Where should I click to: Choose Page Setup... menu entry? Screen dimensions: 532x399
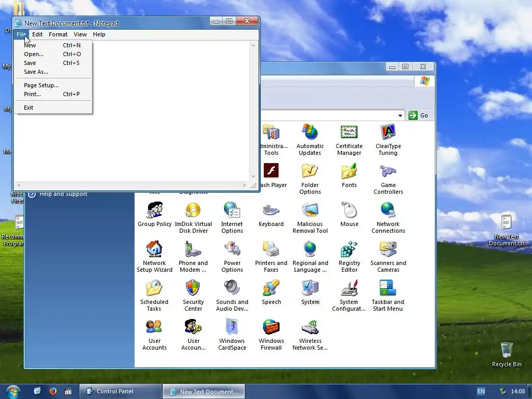(x=53, y=85)
